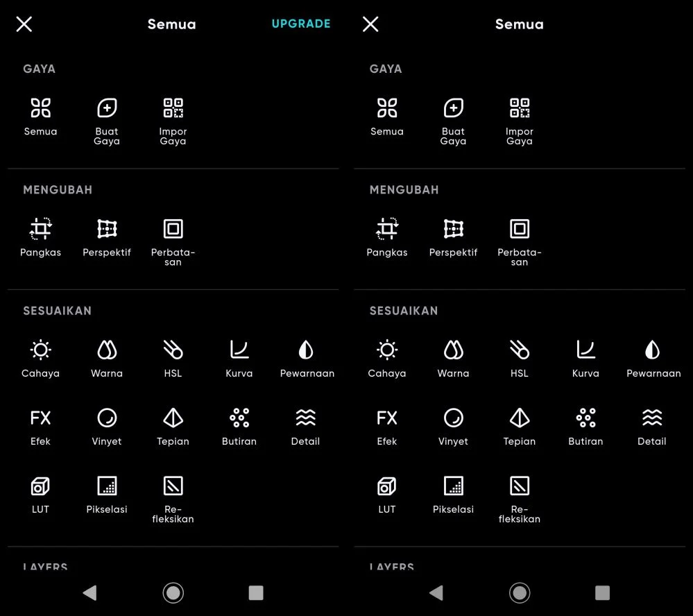Select Pewarnaan tint tool in left panel
The image size is (693, 616).
click(307, 359)
